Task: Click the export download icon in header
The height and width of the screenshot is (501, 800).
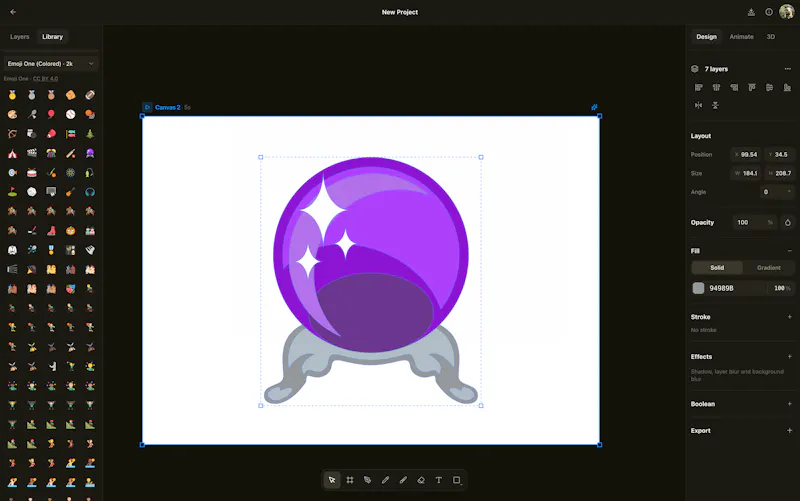Action: click(x=751, y=12)
